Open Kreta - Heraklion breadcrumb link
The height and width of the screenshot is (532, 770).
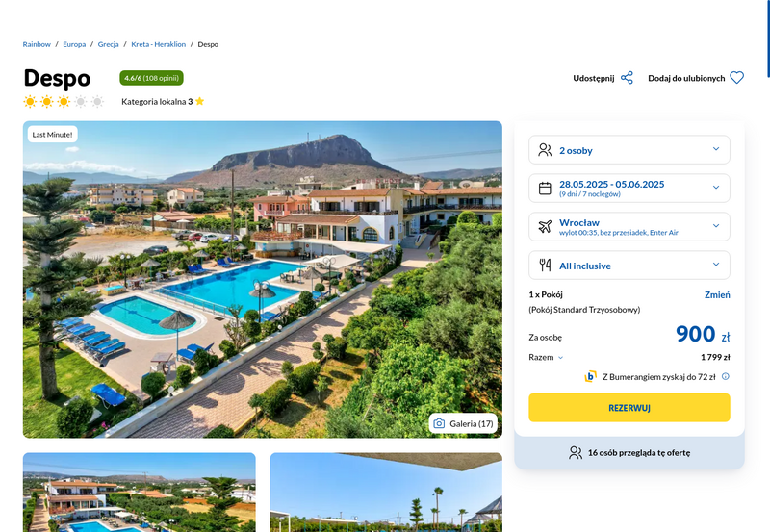click(158, 44)
